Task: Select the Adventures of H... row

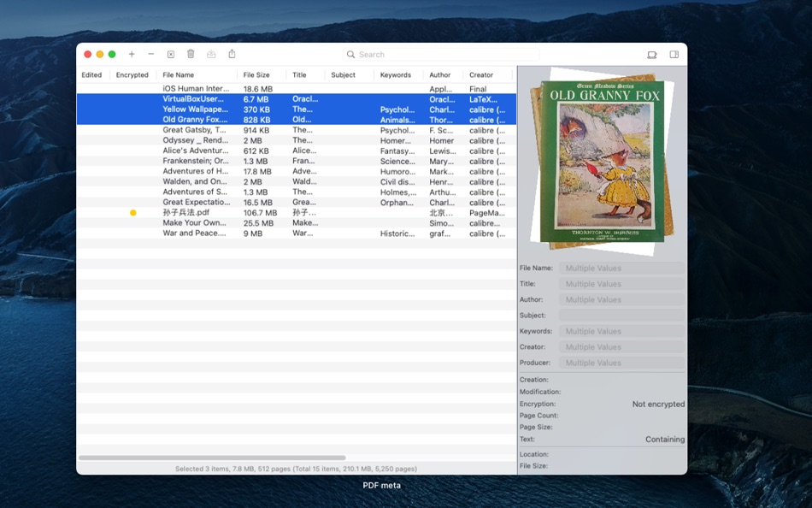Action: pyautogui.click(x=297, y=172)
